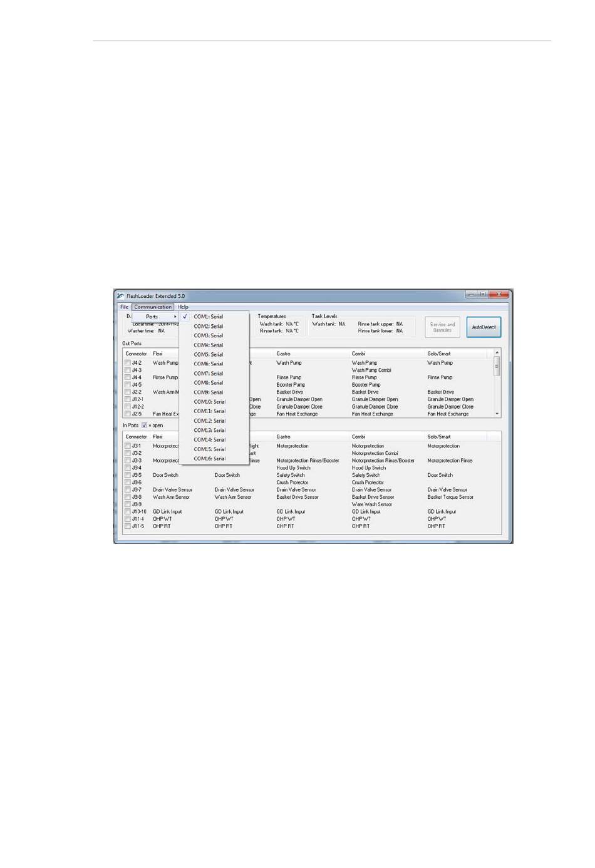Minimize the FlashLoader window
Viewport: 595px width, 868px height.
coord(472,294)
